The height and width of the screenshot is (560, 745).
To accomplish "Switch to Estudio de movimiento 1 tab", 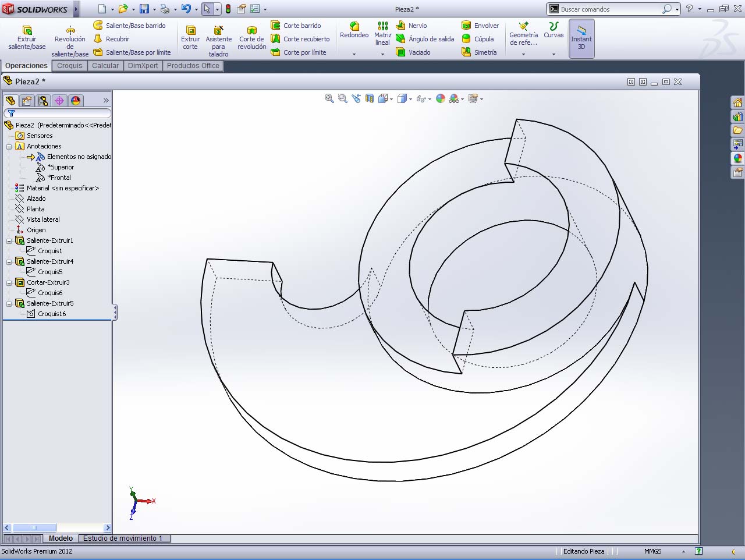I will click(x=123, y=538).
